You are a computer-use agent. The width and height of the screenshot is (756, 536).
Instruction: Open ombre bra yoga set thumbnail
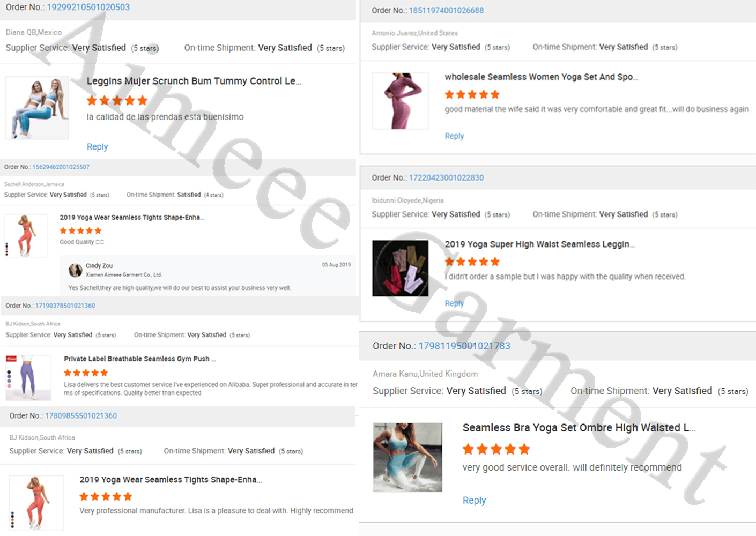(x=407, y=457)
